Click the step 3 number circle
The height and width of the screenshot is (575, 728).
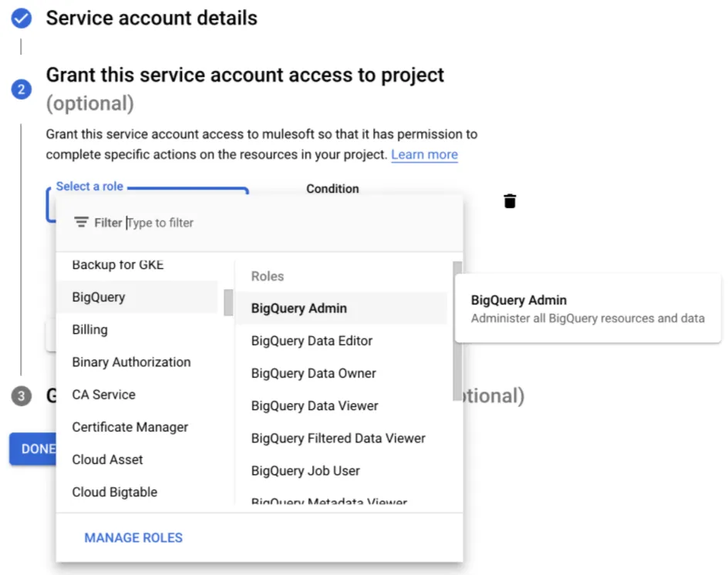[x=22, y=396]
